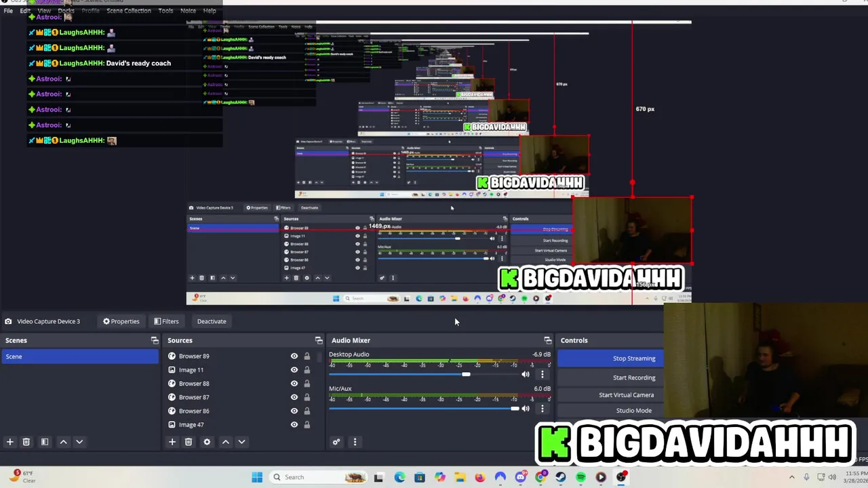Click Start Recording button
This screenshot has width=868, height=488.
click(x=610, y=378)
